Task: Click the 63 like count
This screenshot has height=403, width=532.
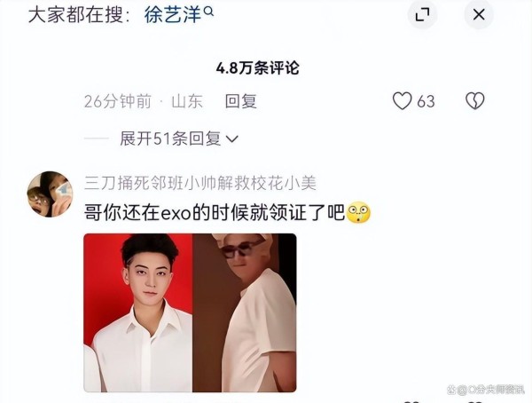Action: click(426, 101)
